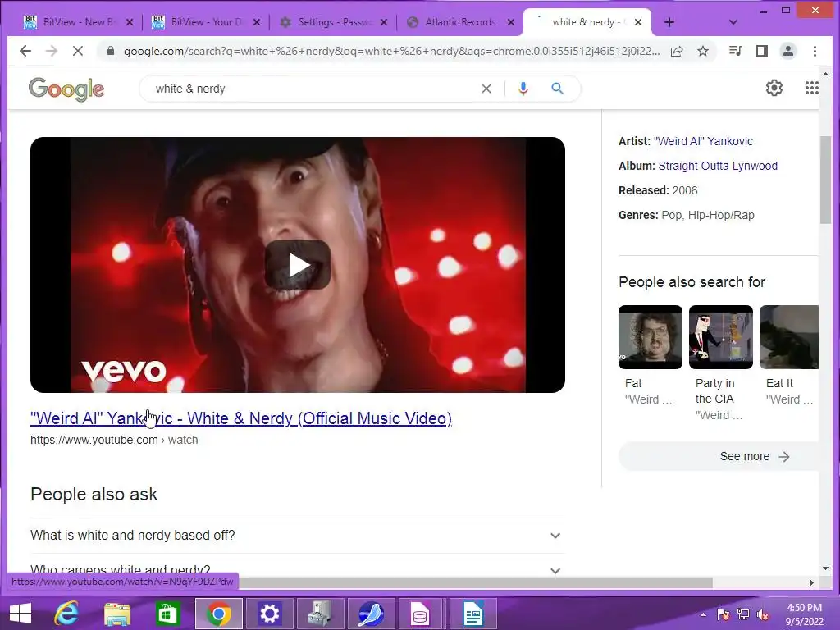Open the Chrome side panel
This screenshot has width=840, height=630.
tap(762, 51)
